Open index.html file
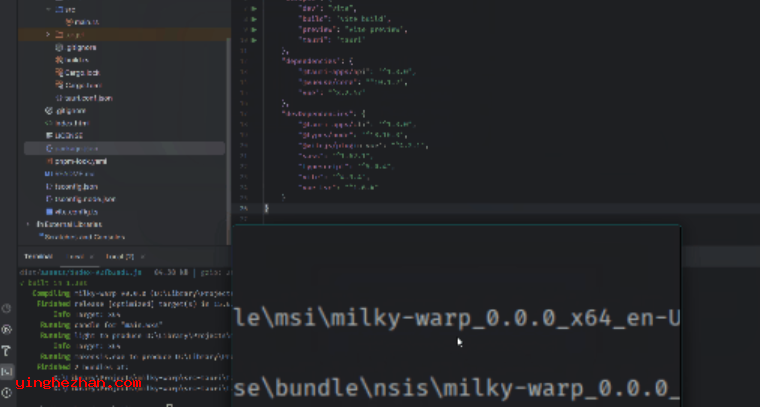Image resolution: width=760 pixels, height=407 pixels. click(x=67, y=123)
